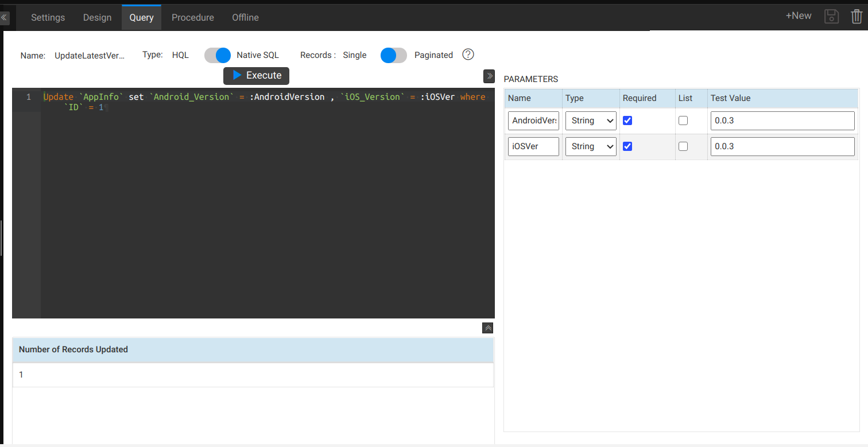Edit the iOSVer Test Value field
Viewport: 868px width, 447px height.
click(x=782, y=146)
